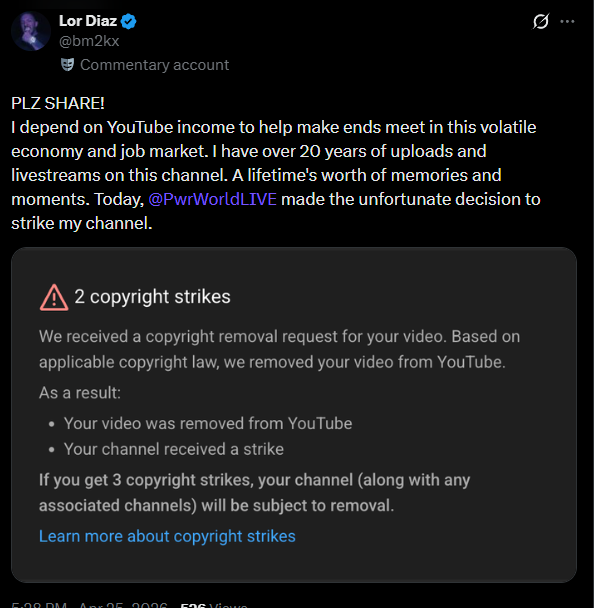Click the copyright removal request paragraph
The width and height of the screenshot is (594, 608).
(x=279, y=349)
